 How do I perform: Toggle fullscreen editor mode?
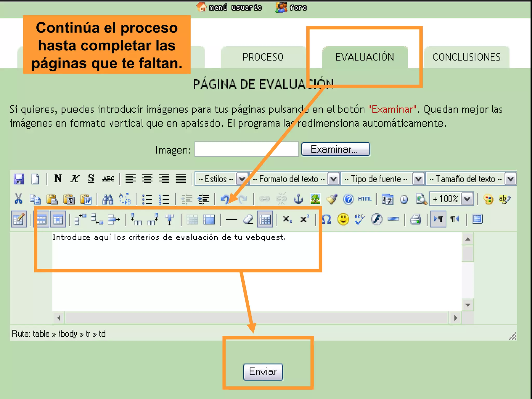(477, 220)
